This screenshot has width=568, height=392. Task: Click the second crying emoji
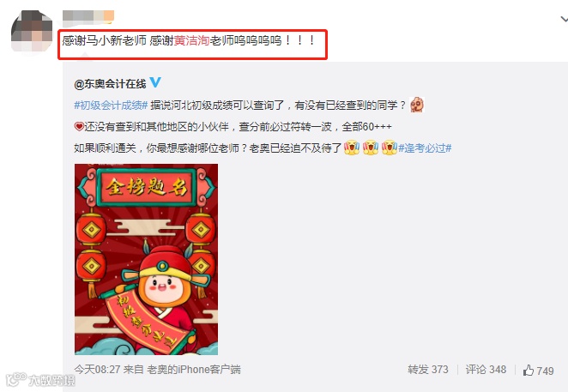(x=371, y=148)
